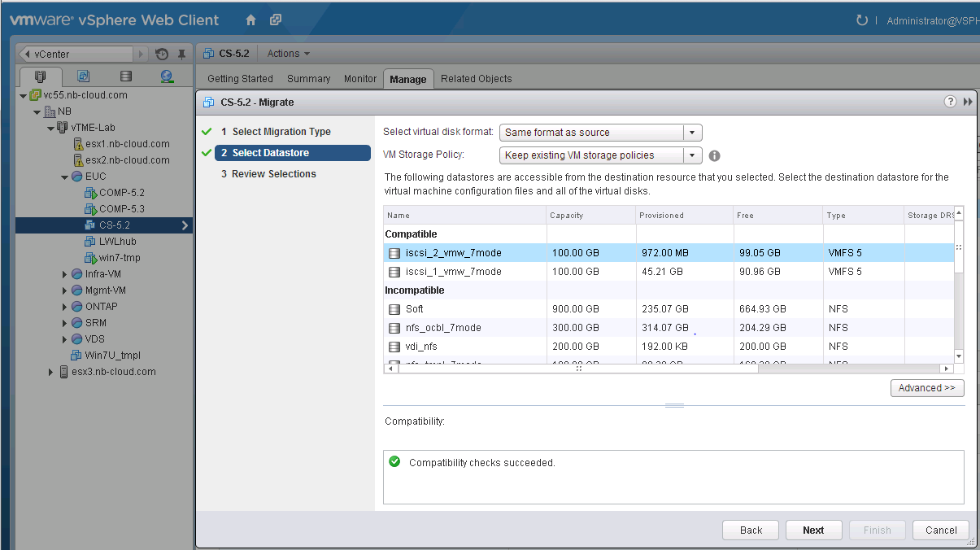Viewport: 980px width, 550px height.
Task: Click the nfs_ocbl_7mode datastore icon
Action: point(394,328)
